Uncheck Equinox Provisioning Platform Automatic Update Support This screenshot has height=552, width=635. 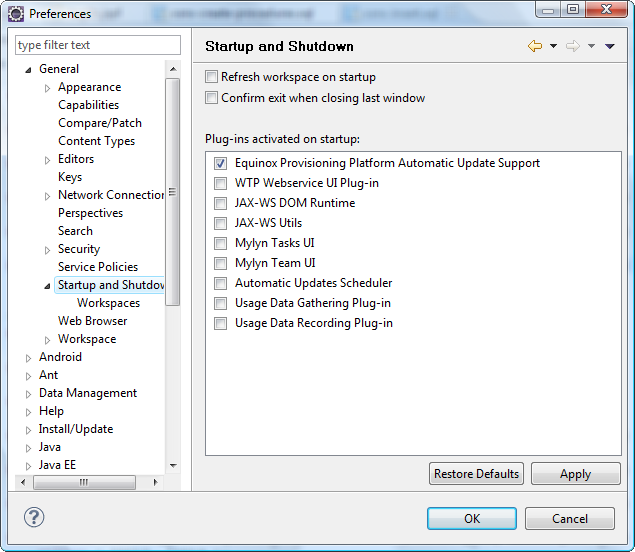point(220,163)
